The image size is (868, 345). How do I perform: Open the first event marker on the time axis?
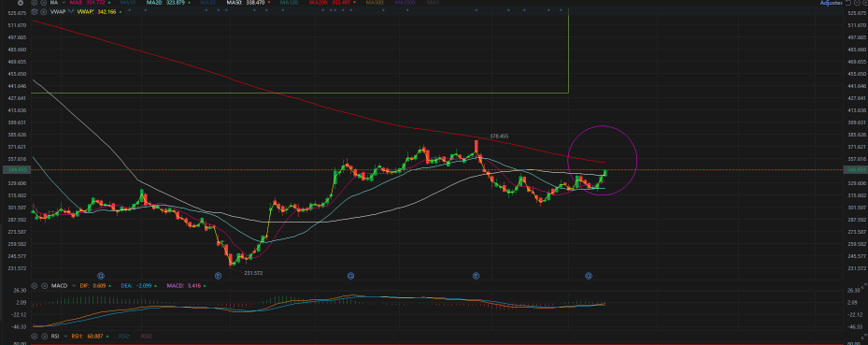(100, 275)
